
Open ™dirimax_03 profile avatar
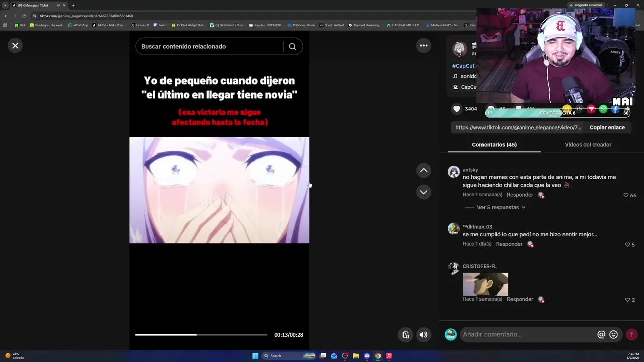[x=454, y=229]
